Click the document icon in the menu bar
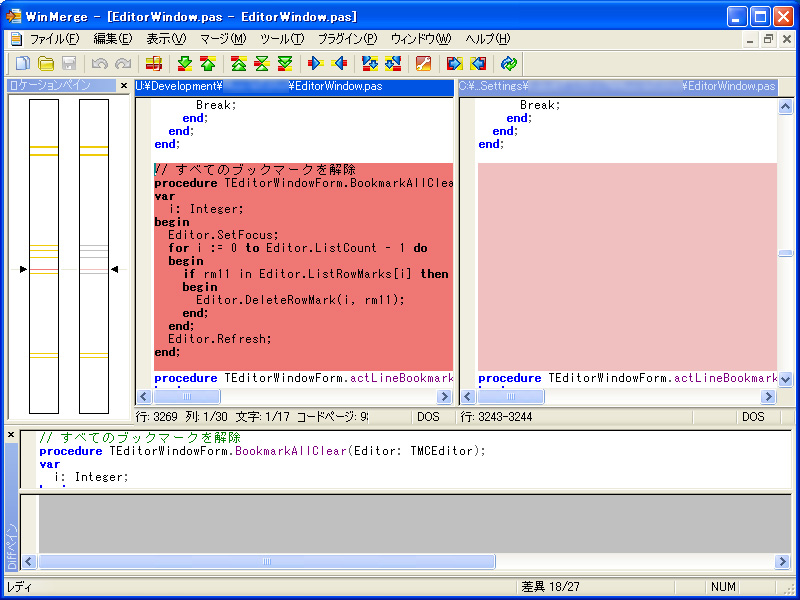 point(16,39)
